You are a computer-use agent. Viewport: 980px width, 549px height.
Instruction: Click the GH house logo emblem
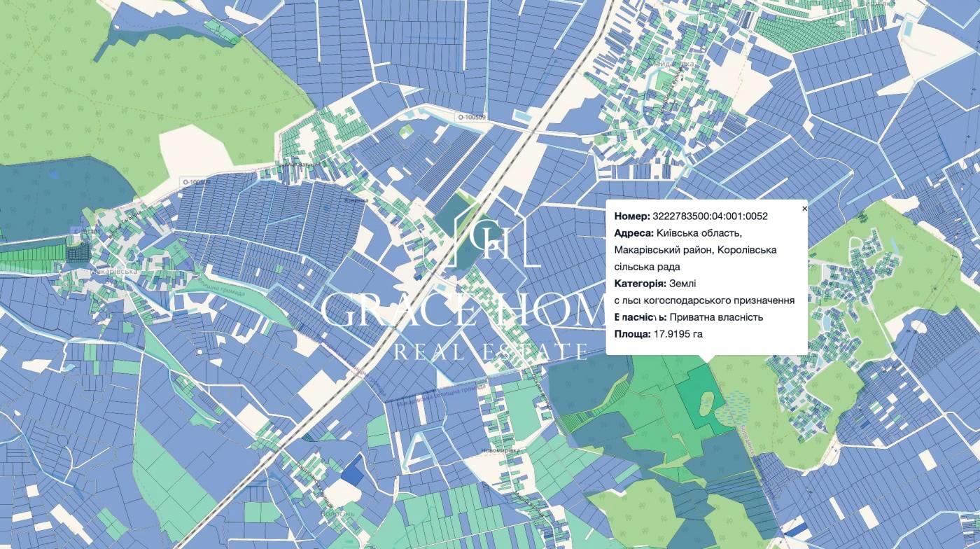[x=496, y=232]
